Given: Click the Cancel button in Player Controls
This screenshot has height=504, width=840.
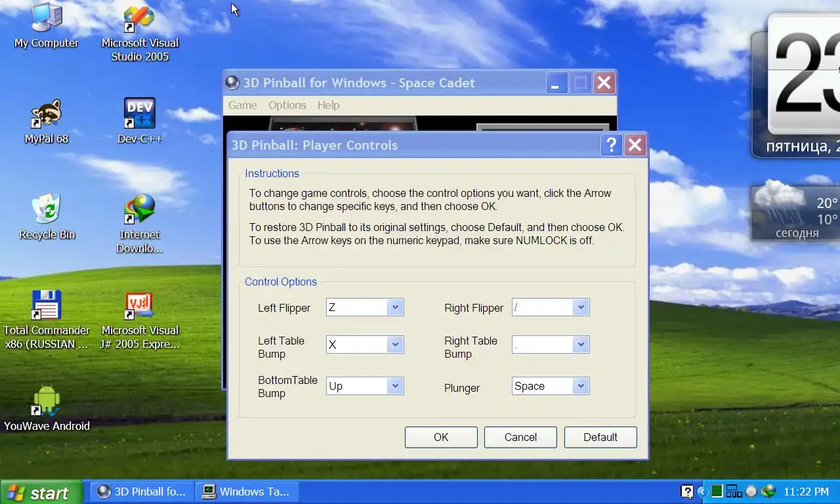Looking at the screenshot, I should click(520, 437).
